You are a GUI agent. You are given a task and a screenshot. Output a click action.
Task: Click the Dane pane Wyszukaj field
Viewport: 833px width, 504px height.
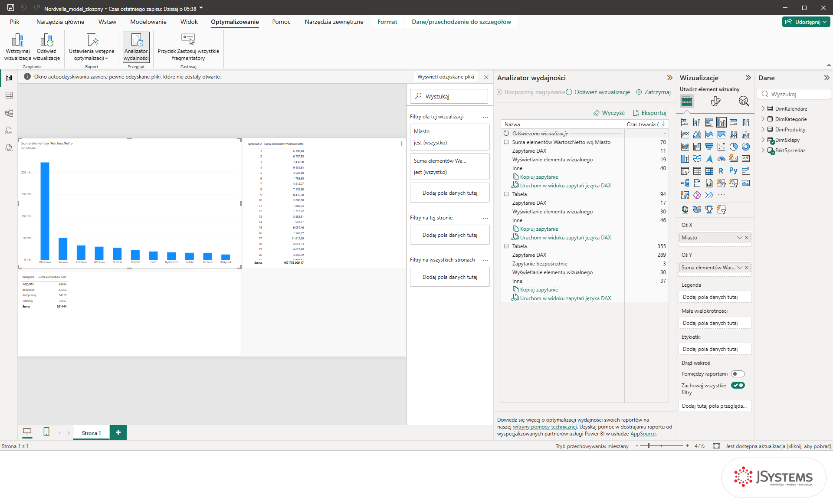(x=794, y=94)
